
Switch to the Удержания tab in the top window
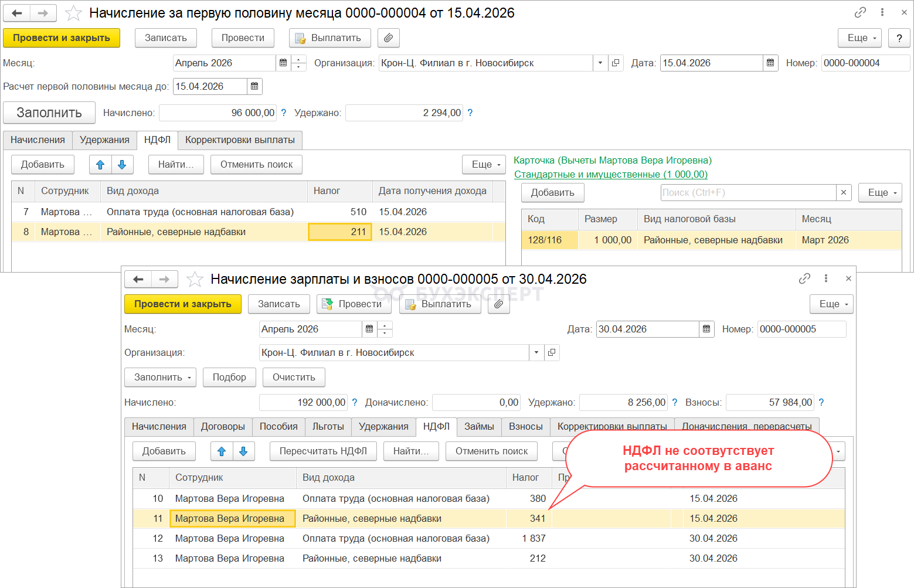104,140
